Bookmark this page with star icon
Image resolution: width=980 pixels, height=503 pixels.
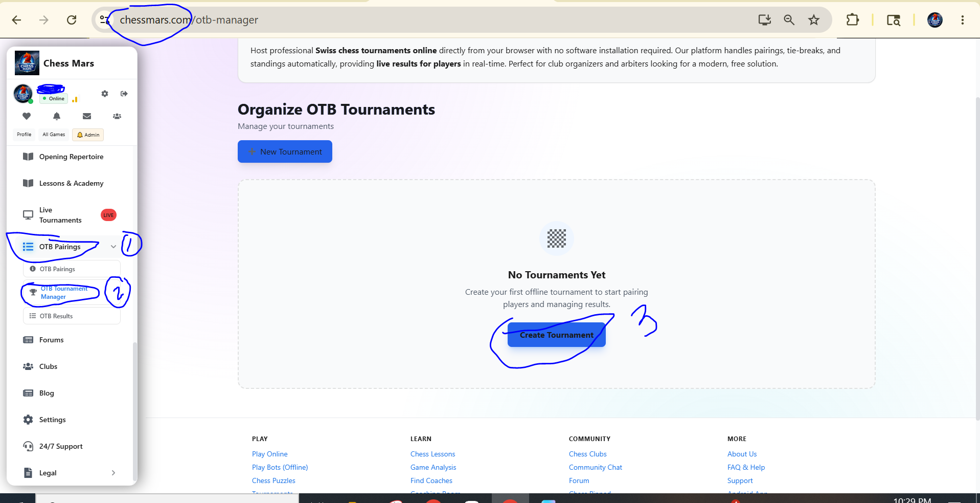(814, 20)
